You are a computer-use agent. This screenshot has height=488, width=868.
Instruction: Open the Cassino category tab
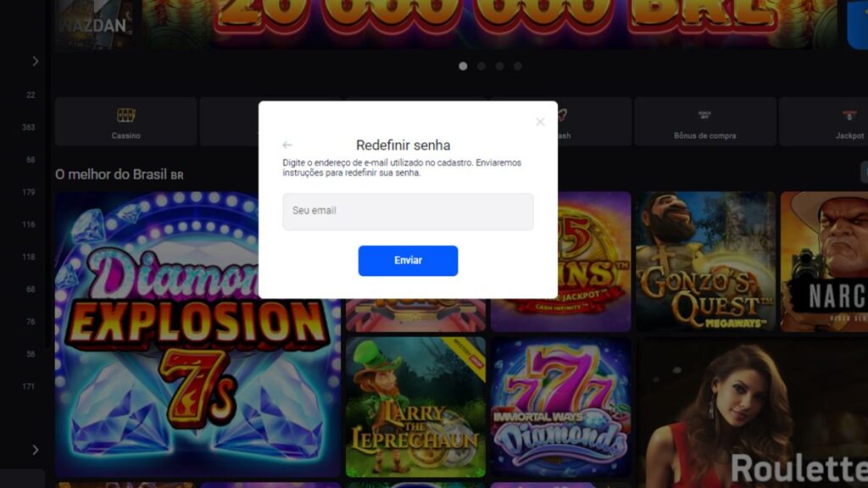click(125, 121)
